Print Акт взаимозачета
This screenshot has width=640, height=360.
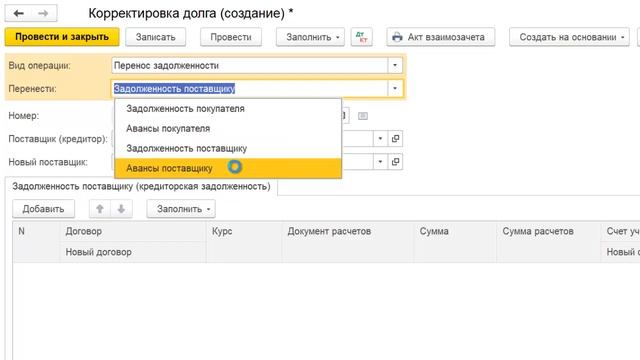coord(440,37)
